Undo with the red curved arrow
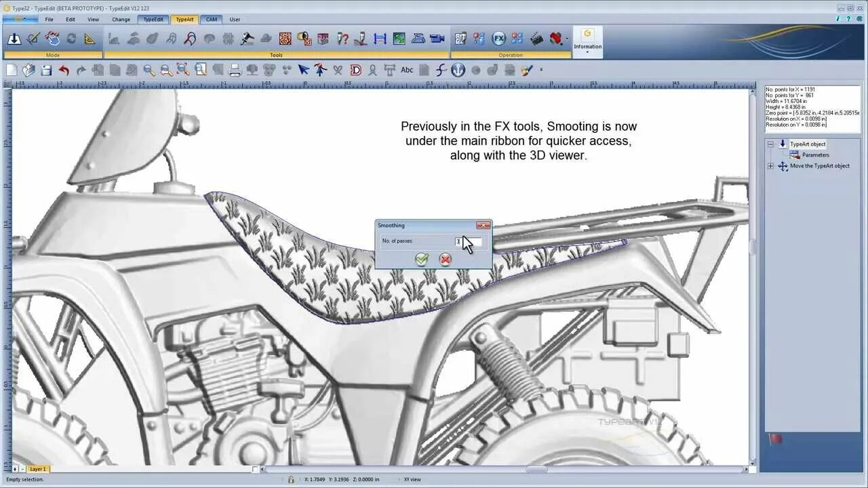Viewport: 868px width, 488px height. (x=64, y=70)
